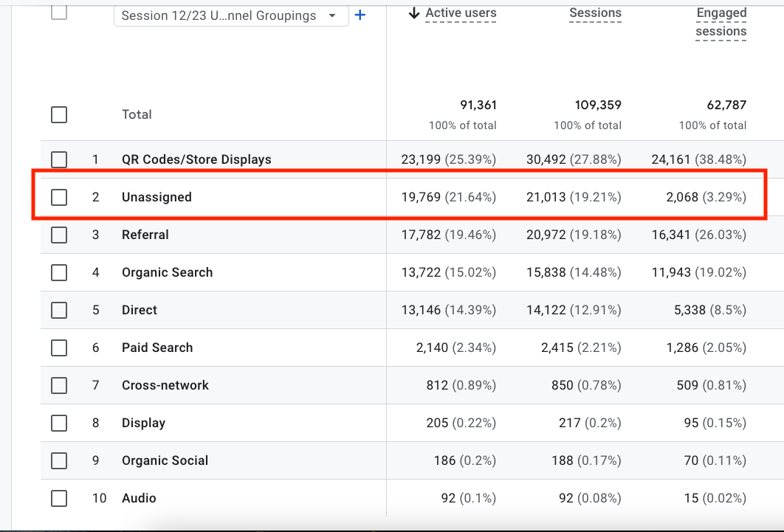Viewport: 784px width, 532px height.
Task: Check the Paid Search row checkbox
Action: pyautogui.click(x=59, y=348)
